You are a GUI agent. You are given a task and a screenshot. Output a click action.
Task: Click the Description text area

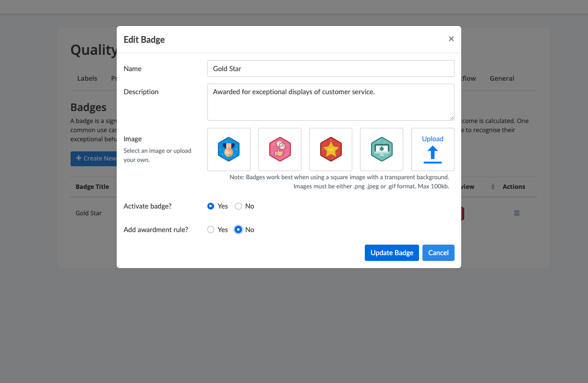pos(331,102)
